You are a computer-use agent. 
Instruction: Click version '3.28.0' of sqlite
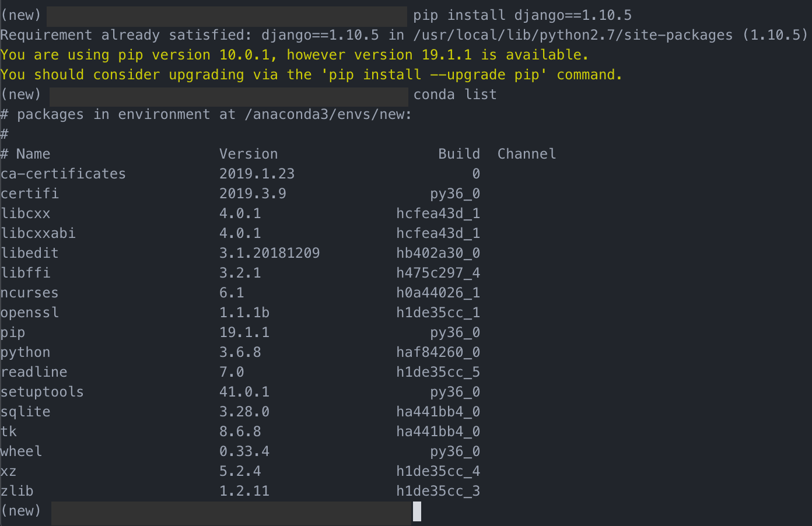(x=244, y=412)
